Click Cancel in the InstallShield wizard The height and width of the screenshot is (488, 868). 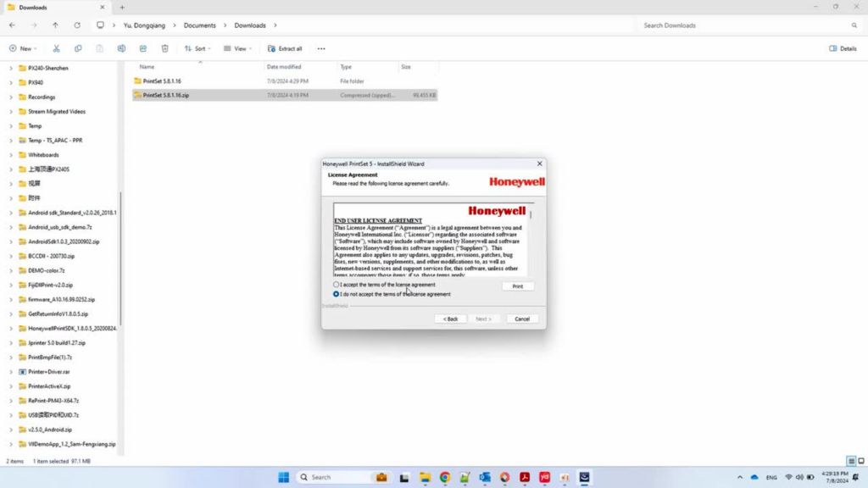pos(522,319)
